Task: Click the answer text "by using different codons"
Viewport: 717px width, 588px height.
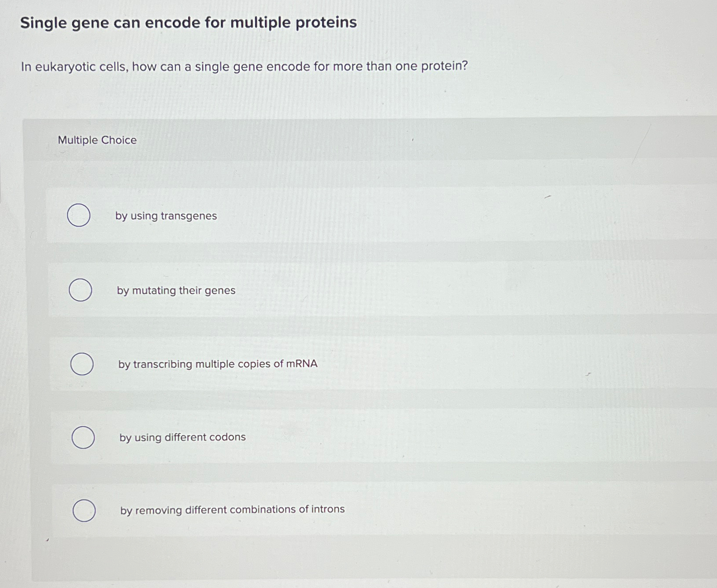Action: pos(183,437)
